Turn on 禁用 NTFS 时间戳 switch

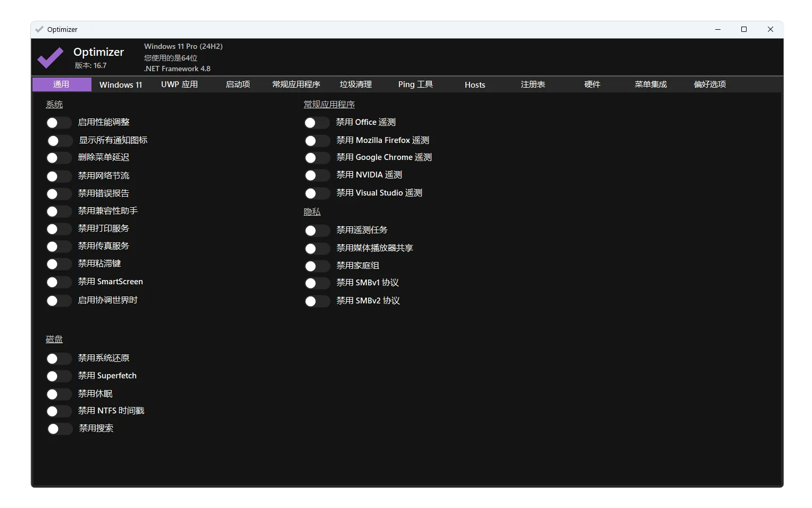[x=58, y=411]
